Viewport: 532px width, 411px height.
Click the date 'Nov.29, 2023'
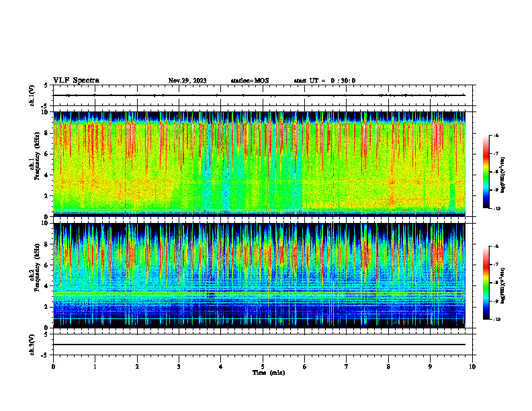tap(187, 81)
